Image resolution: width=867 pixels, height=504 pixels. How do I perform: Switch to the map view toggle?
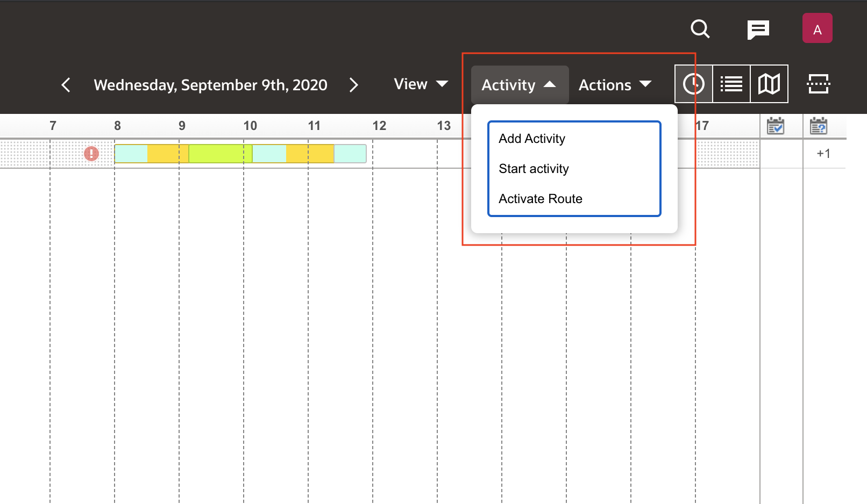click(769, 84)
